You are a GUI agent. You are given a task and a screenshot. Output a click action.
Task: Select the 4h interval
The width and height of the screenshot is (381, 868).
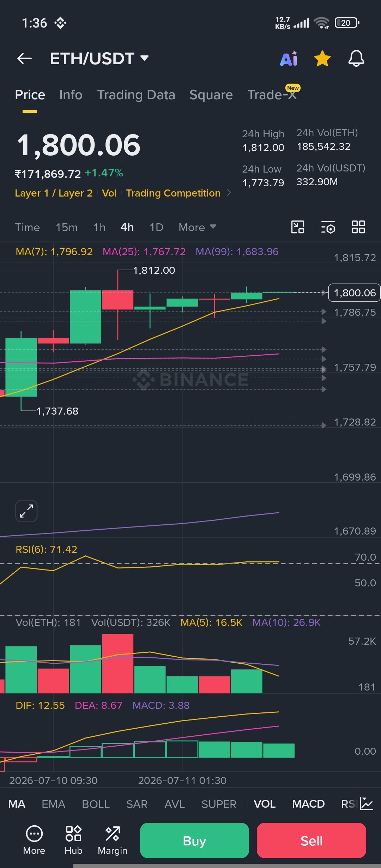point(127,227)
